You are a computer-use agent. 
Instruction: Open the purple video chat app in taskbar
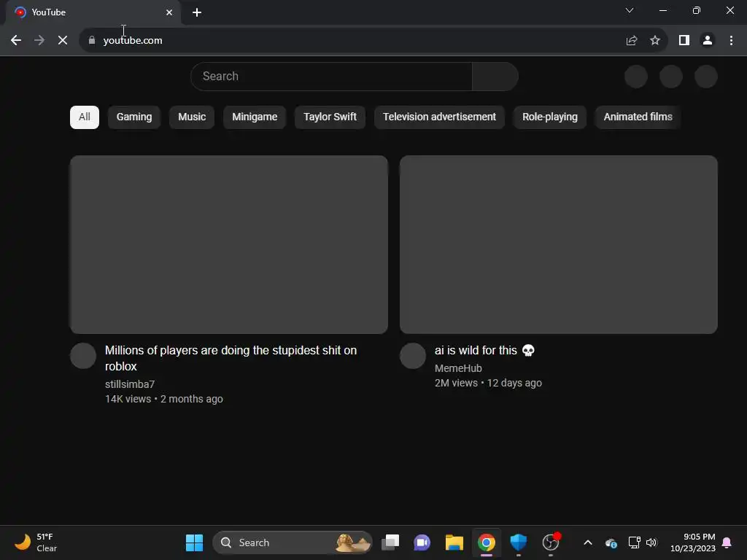422,542
